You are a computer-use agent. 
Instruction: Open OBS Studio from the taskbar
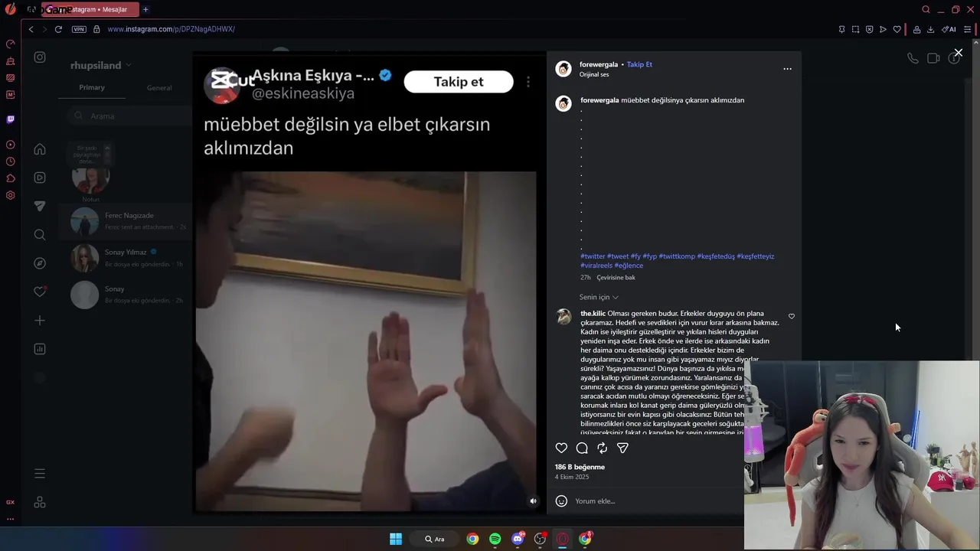pyautogui.click(x=540, y=539)
